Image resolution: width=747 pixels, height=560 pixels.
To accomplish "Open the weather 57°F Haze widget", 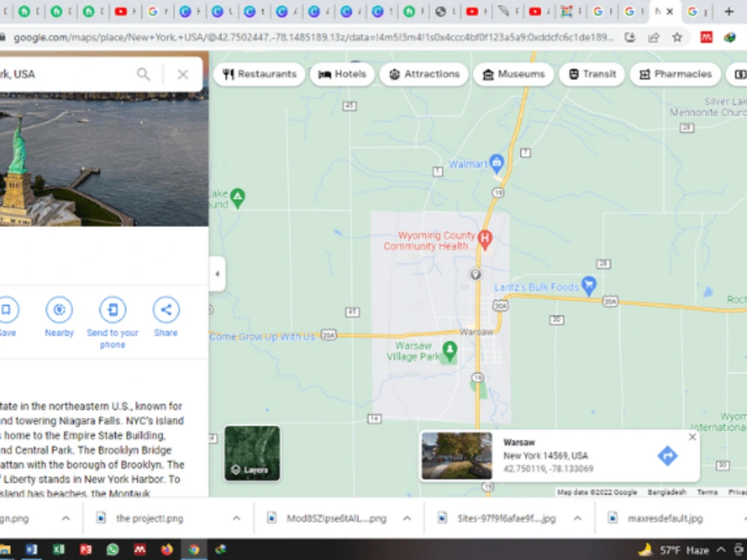I will (x=673, y=550).
